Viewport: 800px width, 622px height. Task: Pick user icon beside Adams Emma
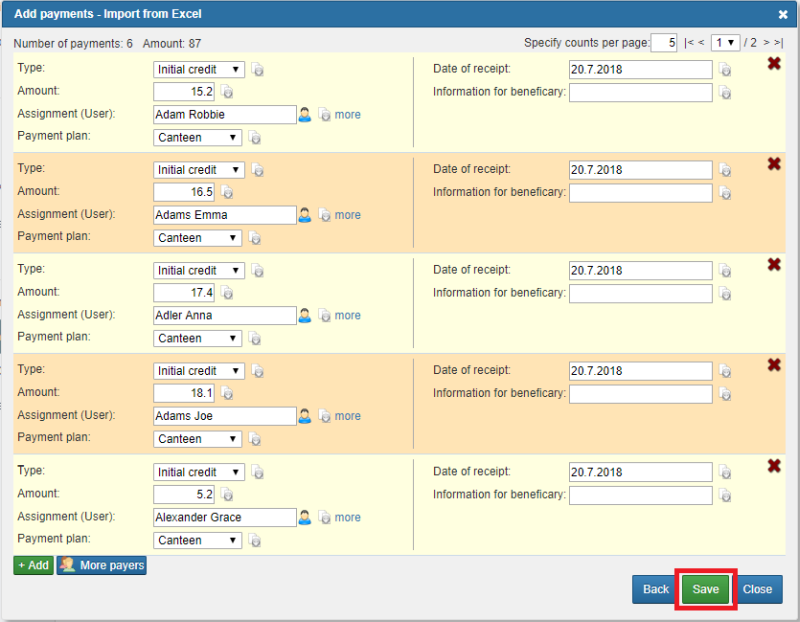point(305,215)
